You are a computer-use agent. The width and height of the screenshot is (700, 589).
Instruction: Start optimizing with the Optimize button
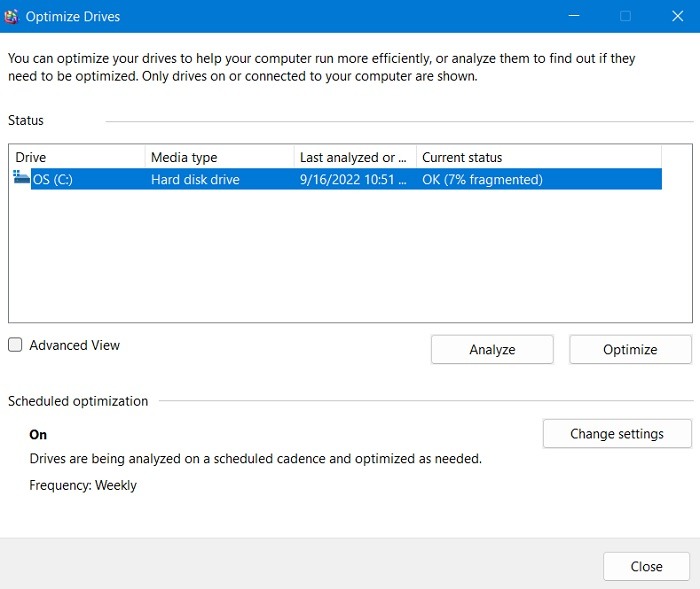point(630,349)
